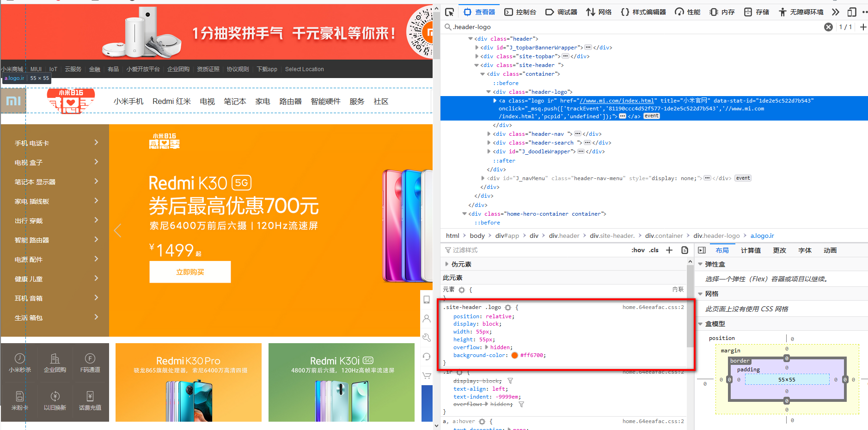Expand the J_navMenu div node
The image size is (868, 430).
(x=483, y=178)
